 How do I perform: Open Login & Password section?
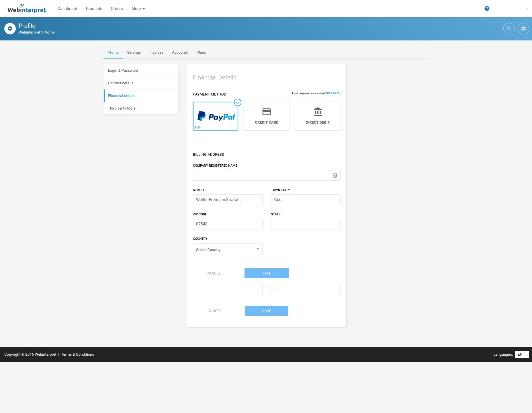[141, 71]
